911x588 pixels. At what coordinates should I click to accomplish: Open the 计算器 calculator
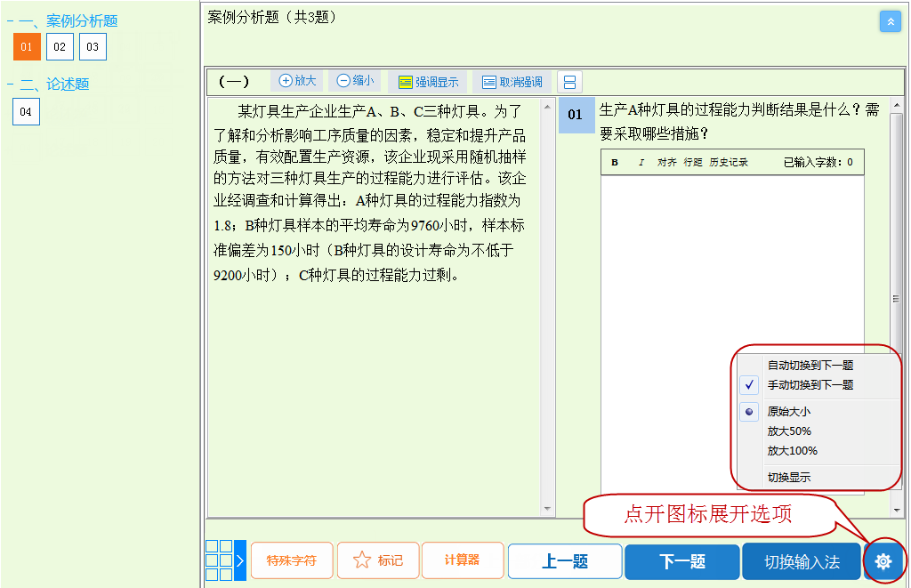(x=463, y=561)
